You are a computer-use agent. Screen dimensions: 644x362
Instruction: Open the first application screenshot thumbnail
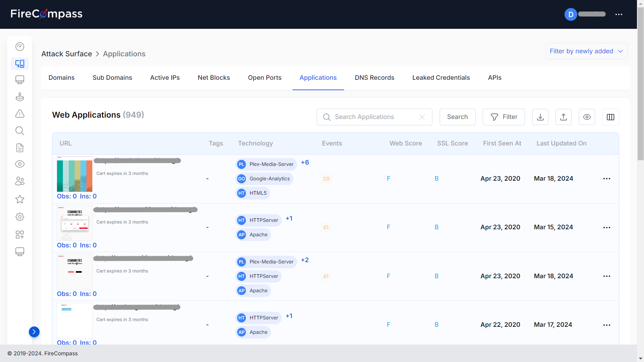click(x=74, y=174)
